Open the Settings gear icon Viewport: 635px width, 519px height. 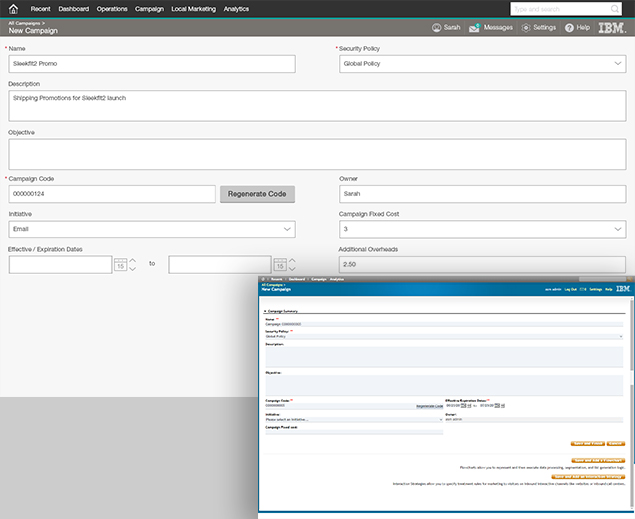526,28
